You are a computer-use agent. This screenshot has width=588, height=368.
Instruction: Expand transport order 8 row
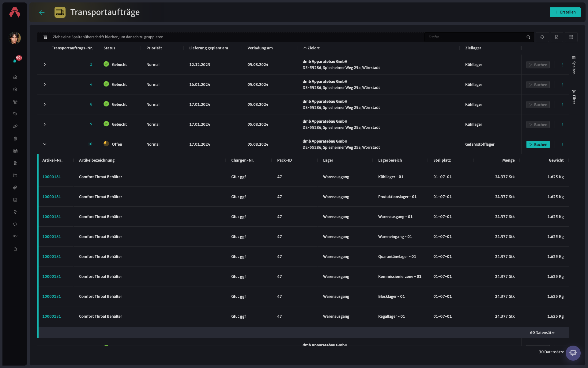45,104
